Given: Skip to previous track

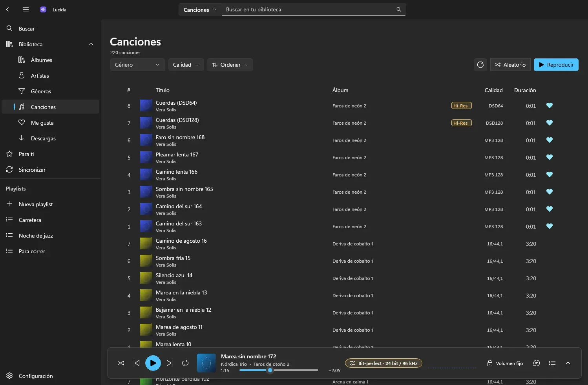Looking at the screenshot, I should (137, 363).
